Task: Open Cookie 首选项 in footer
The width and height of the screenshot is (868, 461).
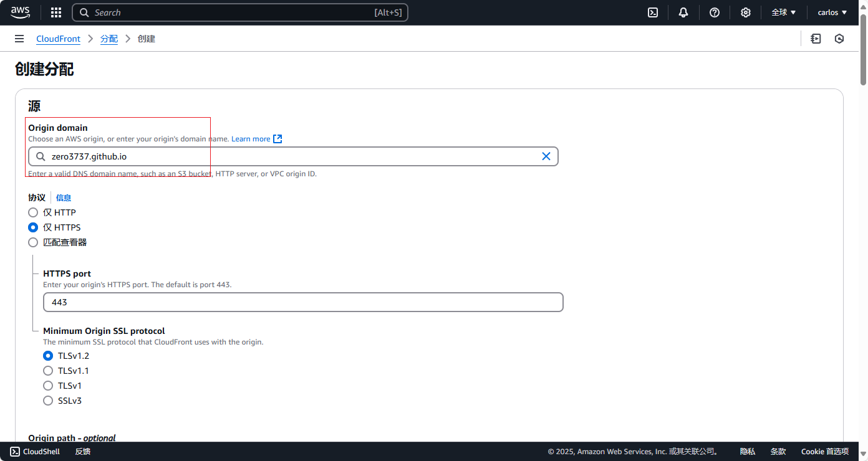Action: click(825, 452)
